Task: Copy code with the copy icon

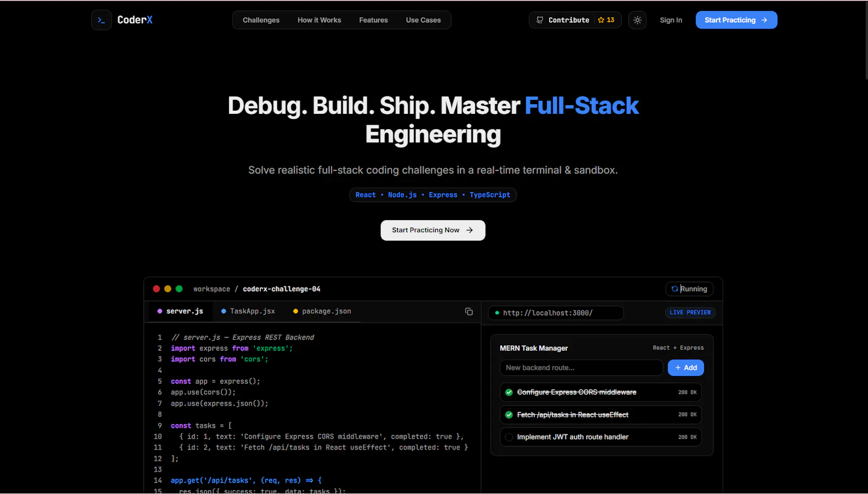Action: pyautogui.click(x=469, y=311)
